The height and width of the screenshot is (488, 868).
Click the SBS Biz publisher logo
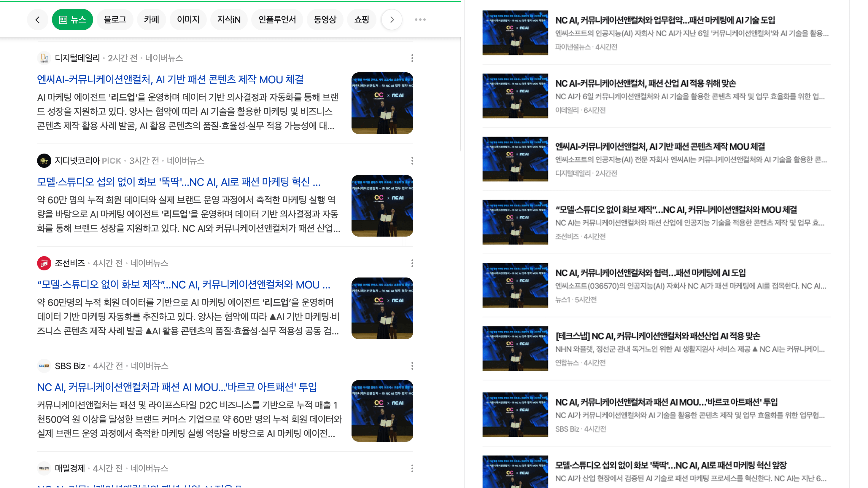click(x=44, y=366)
